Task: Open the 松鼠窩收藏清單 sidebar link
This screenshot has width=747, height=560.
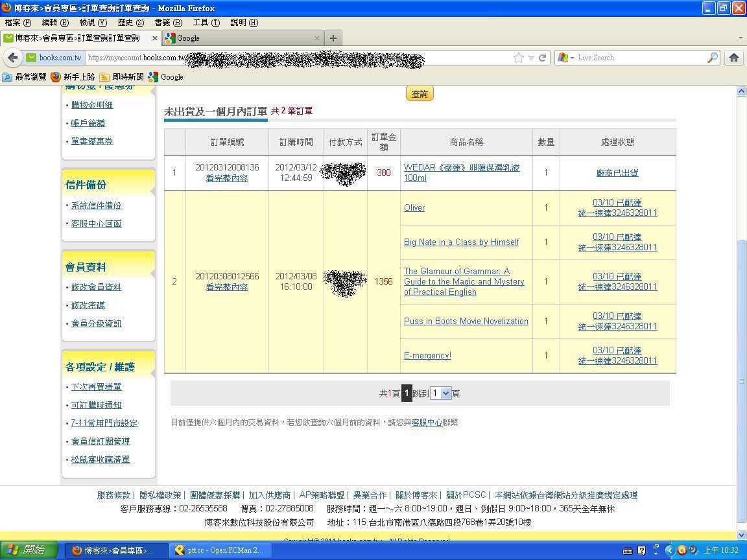Action: tap(101, 460)
